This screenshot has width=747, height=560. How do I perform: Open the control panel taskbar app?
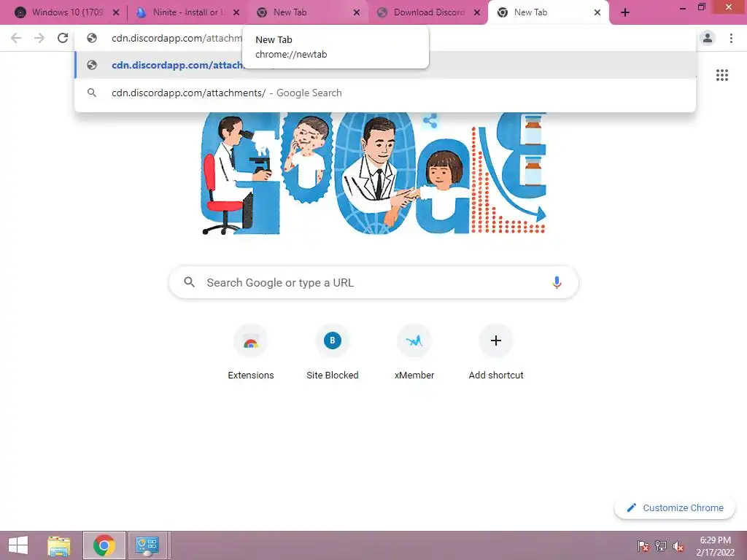pyautogui.click(x=147, y=545)
